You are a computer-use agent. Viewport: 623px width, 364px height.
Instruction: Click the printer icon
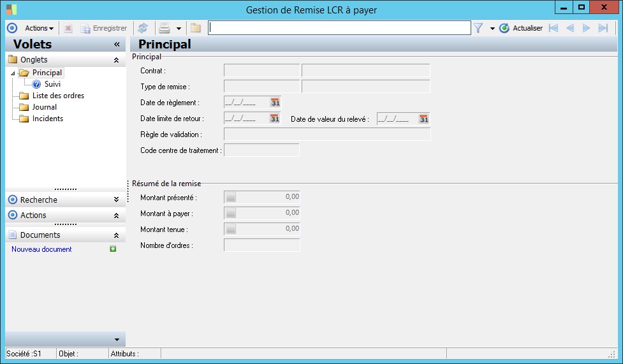click(x=165, y=28)
